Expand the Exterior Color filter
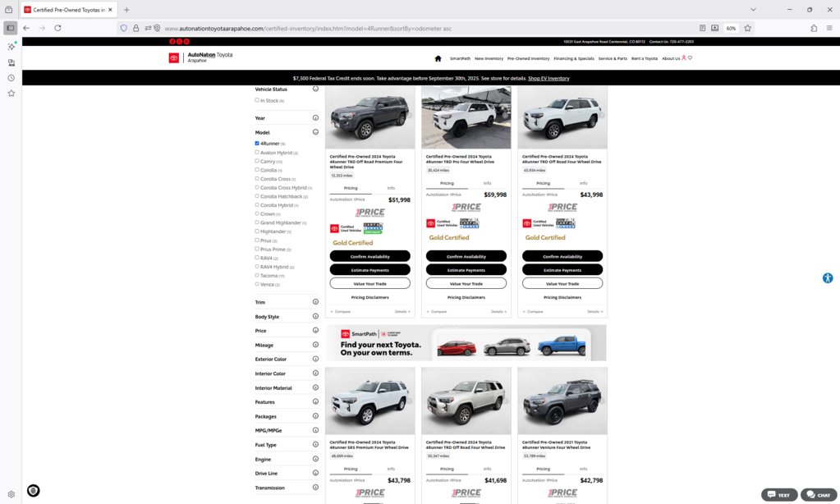Screen dimensions: 840x504 click(x=315, y=359)
